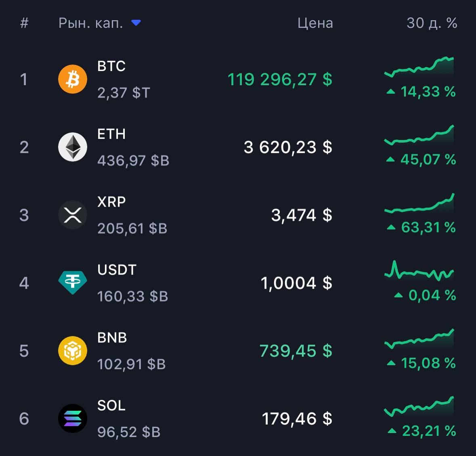Click the Tether USDT teal logo

(73, 283)
